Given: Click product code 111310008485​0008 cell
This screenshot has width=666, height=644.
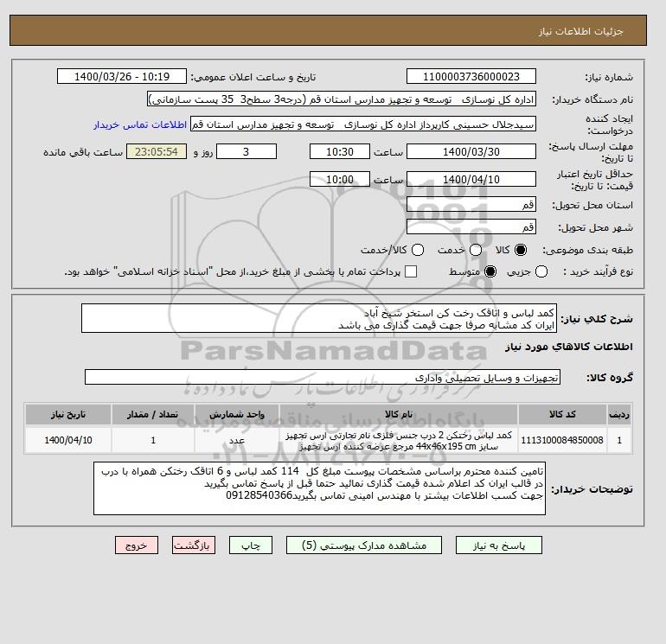Looking at the screenshot, I should 562,440.
